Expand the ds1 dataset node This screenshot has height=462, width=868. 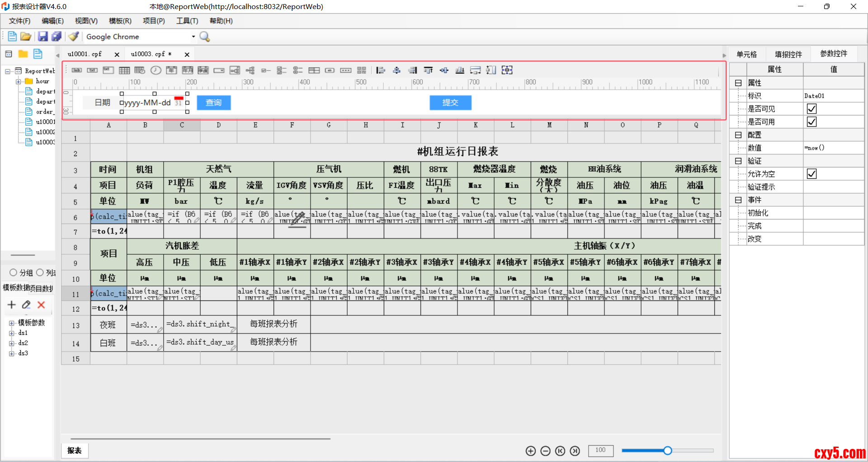click(12, 333)
